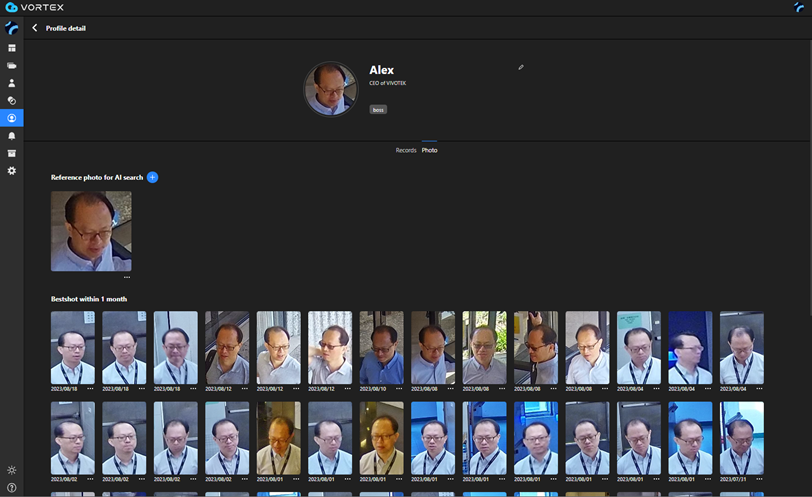Go back from Profile detail page
The width and height of the screenshot is (812, 497).
point(35,28)
